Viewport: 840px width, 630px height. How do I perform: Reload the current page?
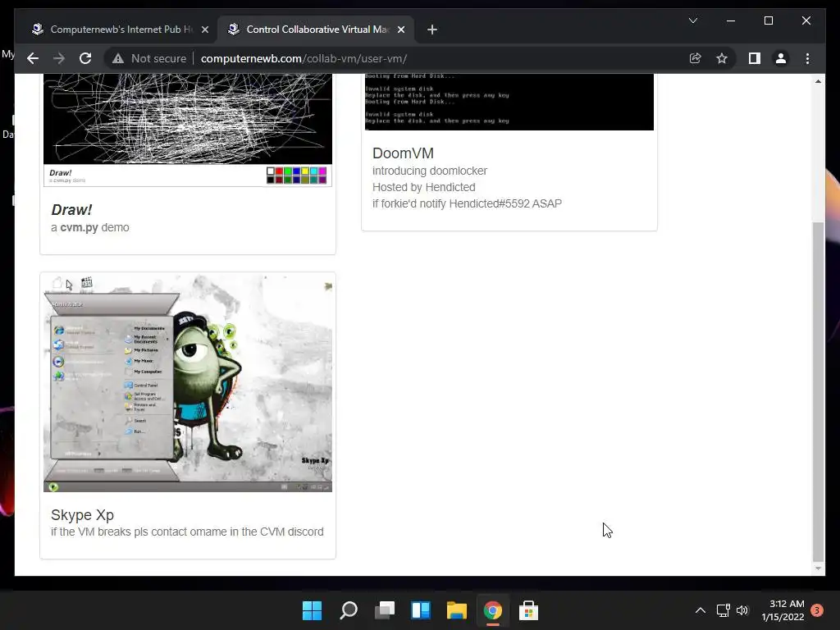(x=85, y=58)
